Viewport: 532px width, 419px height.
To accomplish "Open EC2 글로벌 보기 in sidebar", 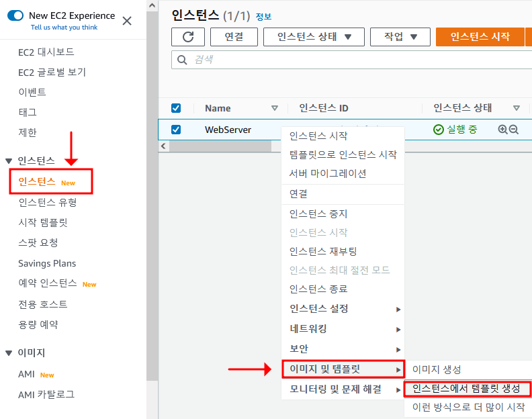I will tap(52, 73).
